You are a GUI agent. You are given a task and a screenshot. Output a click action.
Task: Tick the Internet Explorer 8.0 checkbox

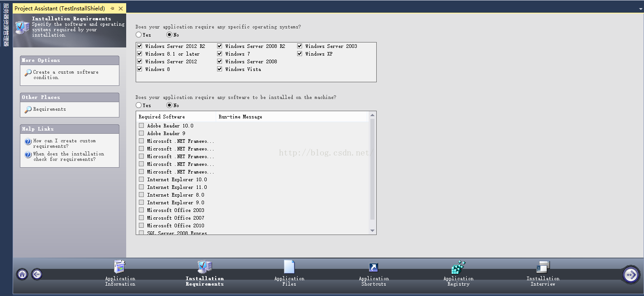[x=142, y=195]
